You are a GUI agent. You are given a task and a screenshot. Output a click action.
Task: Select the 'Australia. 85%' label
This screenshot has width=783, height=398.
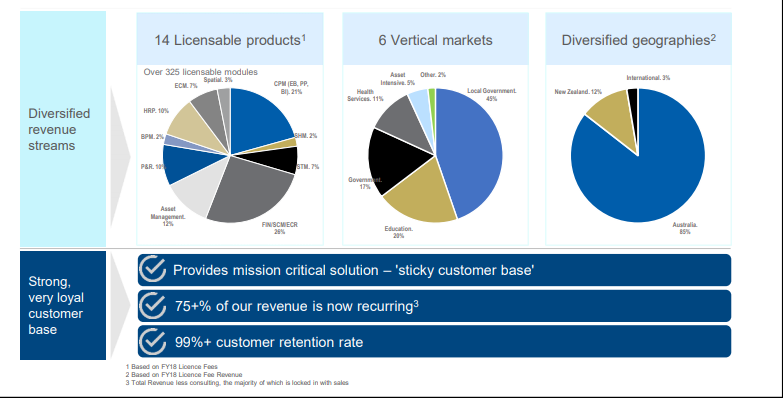[x=685, y=228]
